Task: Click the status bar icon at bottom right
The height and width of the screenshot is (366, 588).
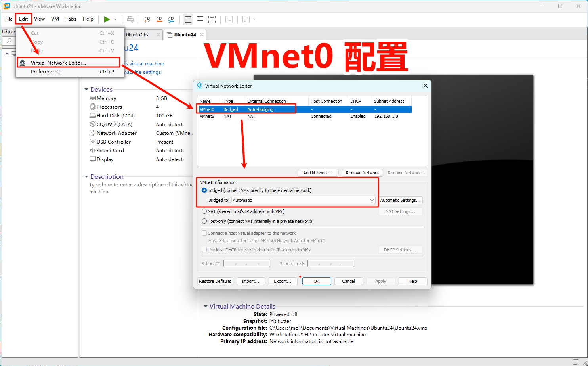Action: 576,362
